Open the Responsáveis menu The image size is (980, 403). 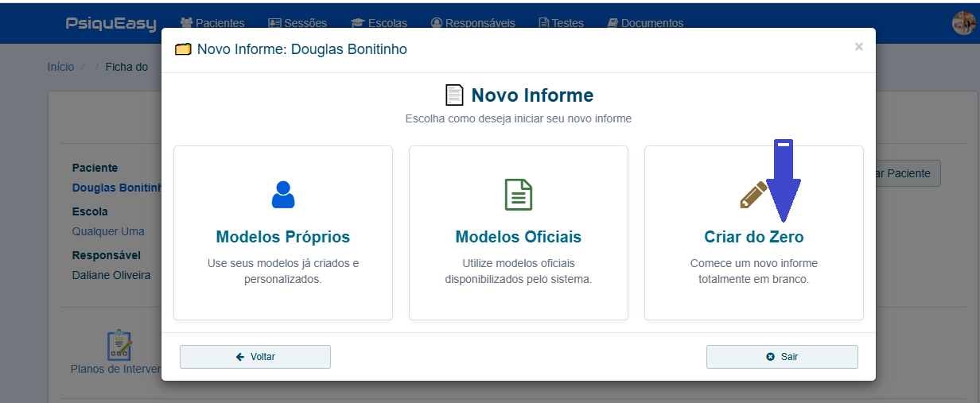pyautogui.click(x=472, y=23)
